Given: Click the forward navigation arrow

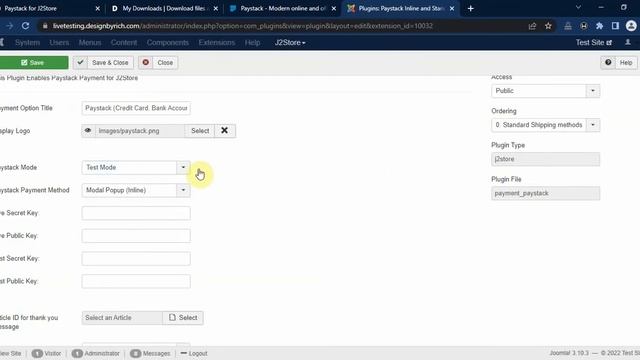Looking at the screenshot, I should (9, 26).
